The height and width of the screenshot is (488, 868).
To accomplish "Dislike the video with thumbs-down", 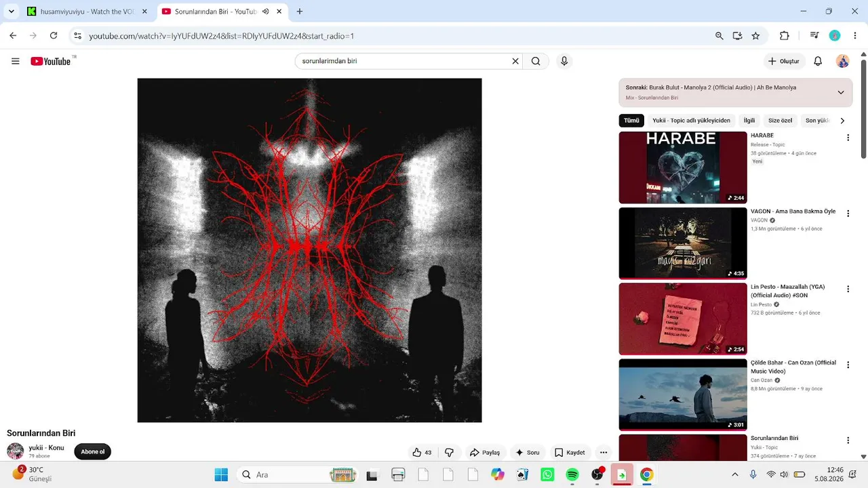I will tap(449, 452).
